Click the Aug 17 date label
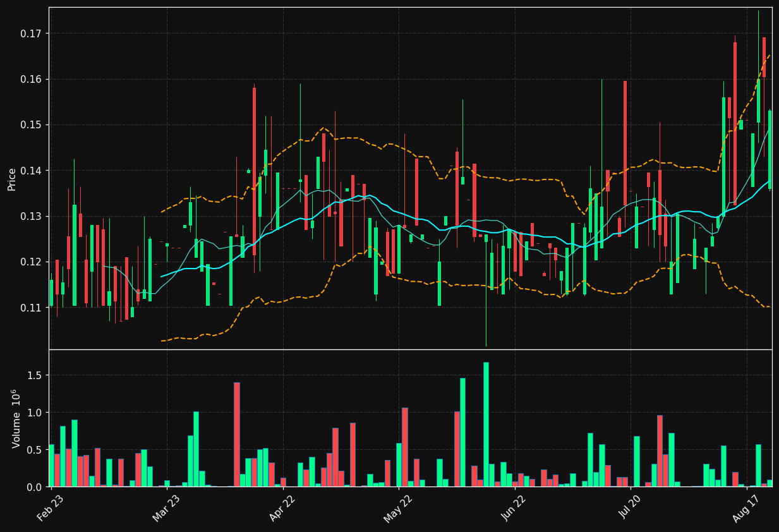This screenshot has height=532, width=779. 746,508
